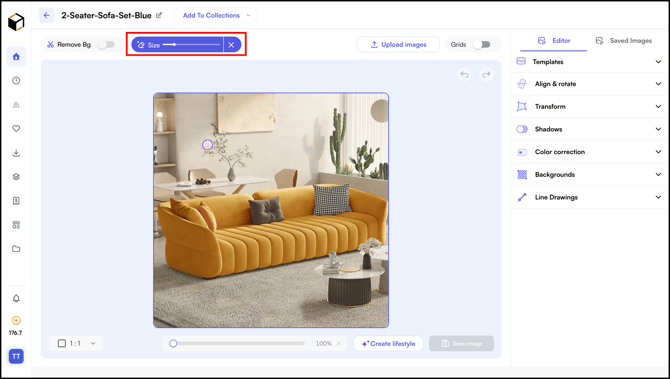Reset zoom with the 100% x icon

[x=339, y=344]
